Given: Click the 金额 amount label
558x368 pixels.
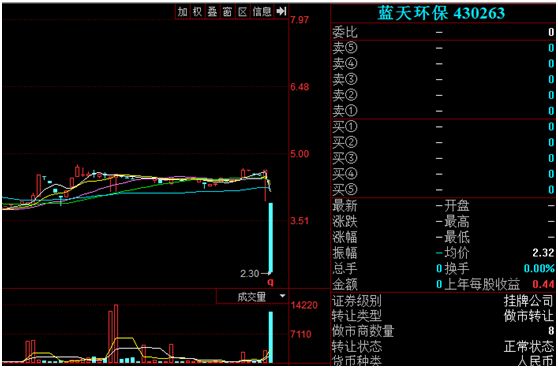Looking at the screenshot, I should [x=345, y=284].
